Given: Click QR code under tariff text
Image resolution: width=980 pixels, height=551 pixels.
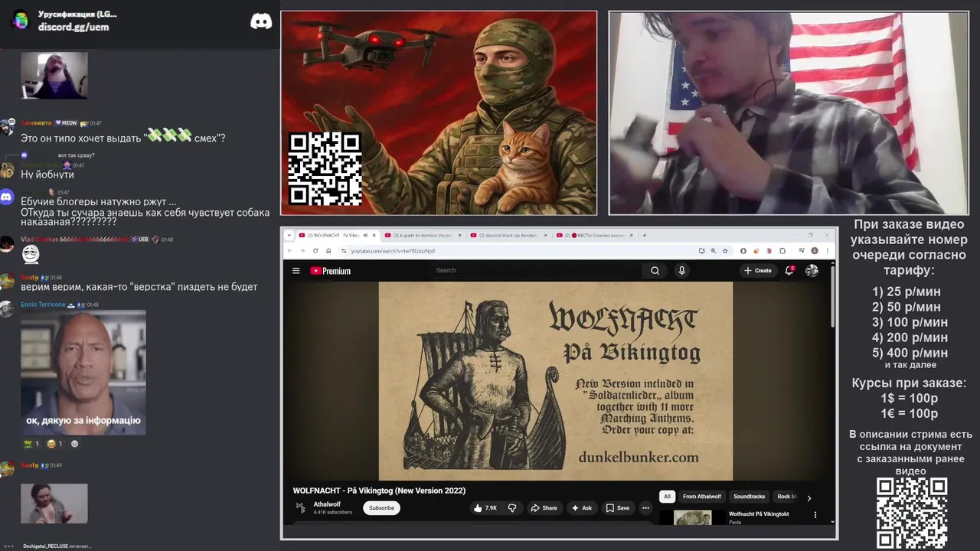Looking at the screenshot, I should click(911, 513).
